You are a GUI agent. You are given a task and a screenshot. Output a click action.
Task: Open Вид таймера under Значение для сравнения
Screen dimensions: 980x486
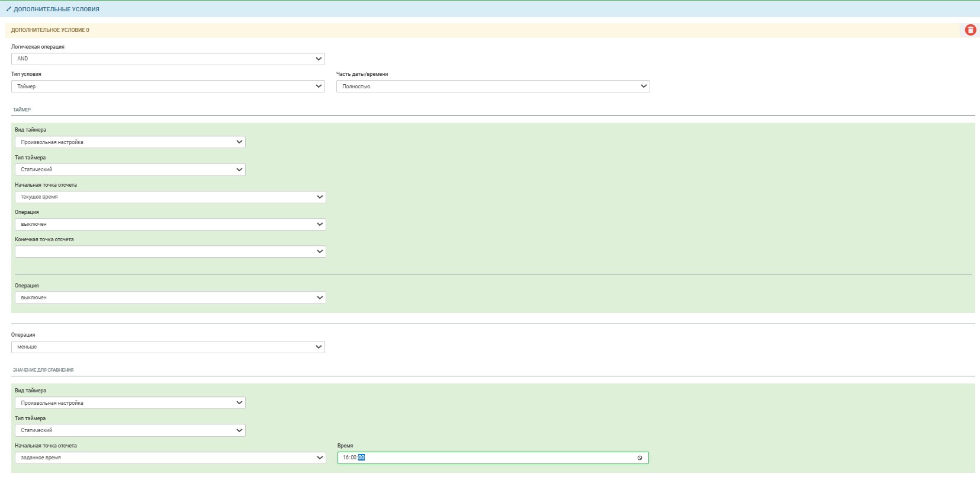click(x=130, y=403)
